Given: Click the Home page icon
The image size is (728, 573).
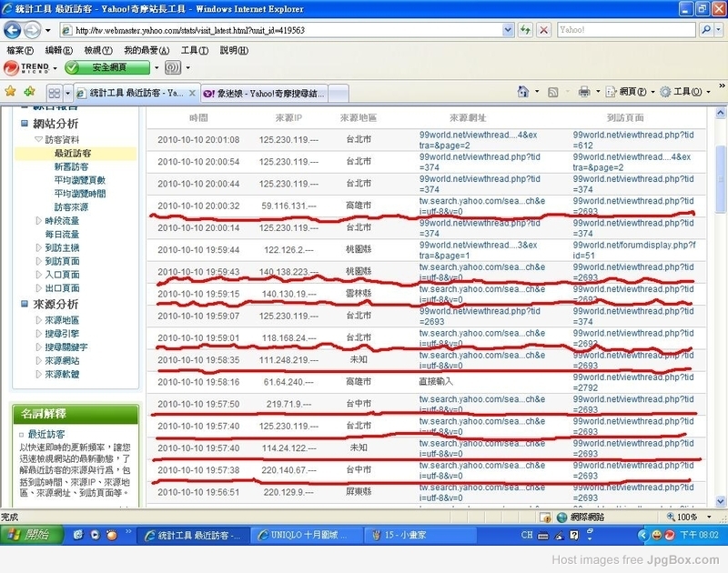Looking at the screenshot, I should pyautogui.click(x=523, y=91).
